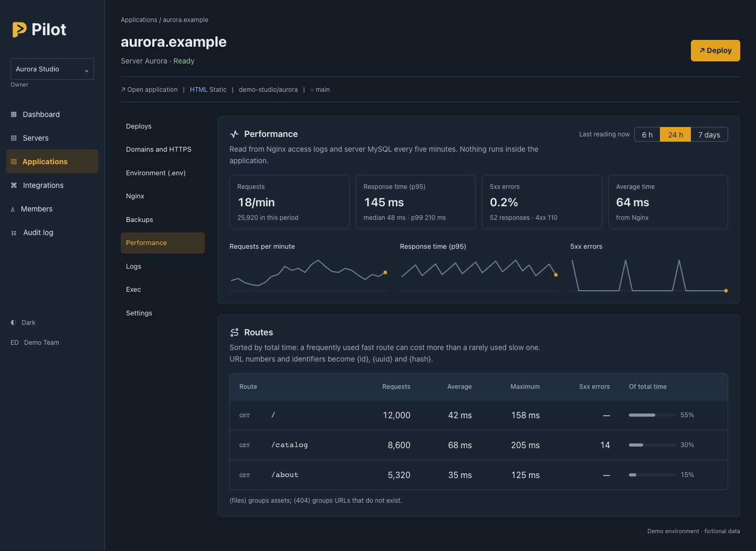Open the Aurora Studio team dropdown
756x551 pixels.
coord(52,69)
